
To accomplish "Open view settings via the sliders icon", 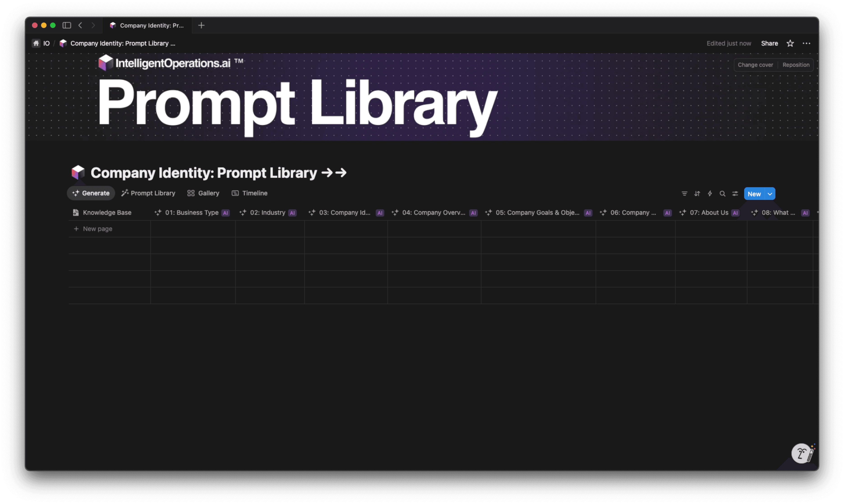I will click(735, 193).
